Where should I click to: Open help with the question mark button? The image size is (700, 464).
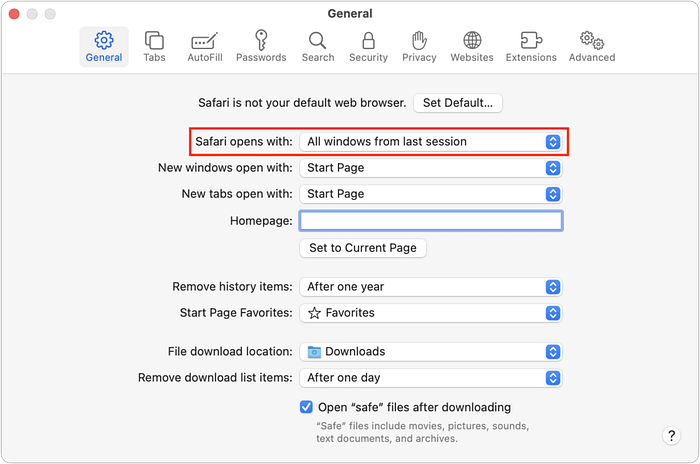point(671,436)
